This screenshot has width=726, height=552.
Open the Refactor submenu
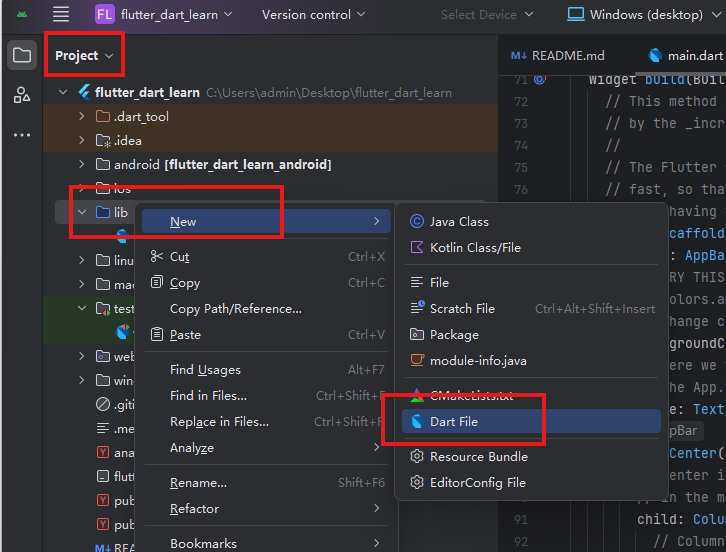pyautogui.click(x=266, y=508)
